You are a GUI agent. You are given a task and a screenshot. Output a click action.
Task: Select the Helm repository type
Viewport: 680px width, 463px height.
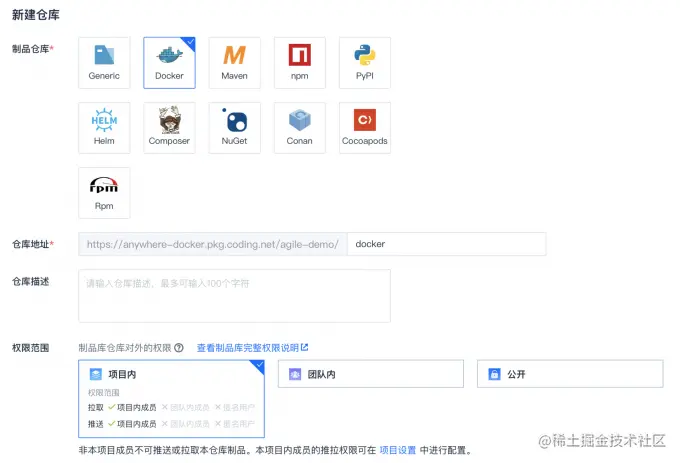point(104,128)
